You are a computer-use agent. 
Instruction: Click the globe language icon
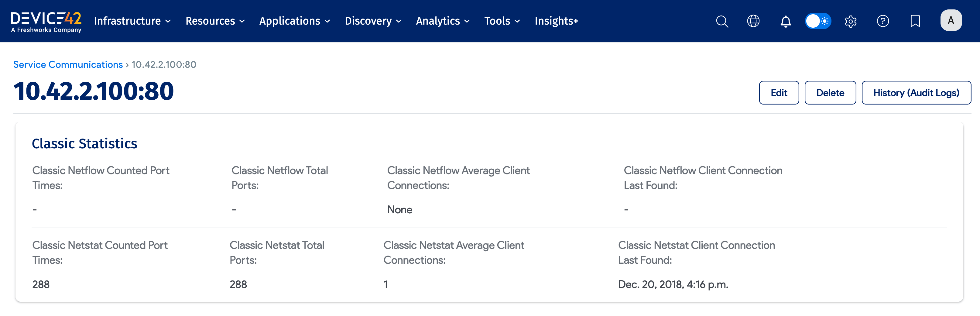(754, 21)
